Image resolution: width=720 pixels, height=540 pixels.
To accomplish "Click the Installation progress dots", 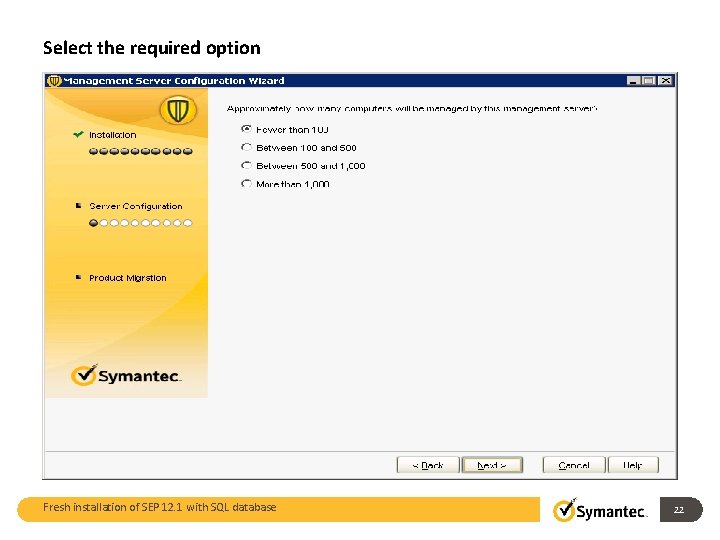I will [x=141, y=151].
